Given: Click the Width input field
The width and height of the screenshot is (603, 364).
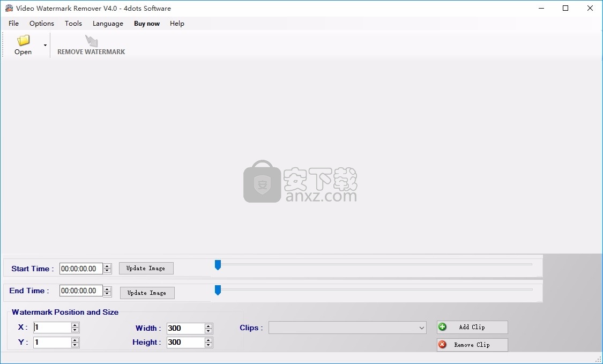Looking at the screenshot, I should point(186,328).
